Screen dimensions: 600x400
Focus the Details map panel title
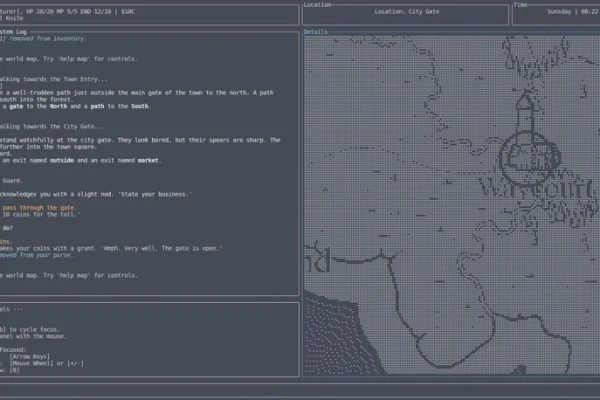[x=316, y=32]
